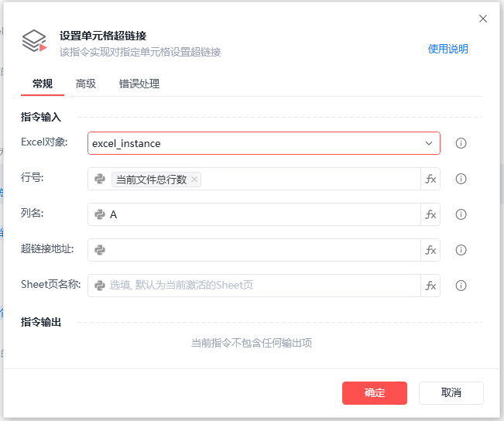Click the fx button for 列名 field

[x=430, y=214]
